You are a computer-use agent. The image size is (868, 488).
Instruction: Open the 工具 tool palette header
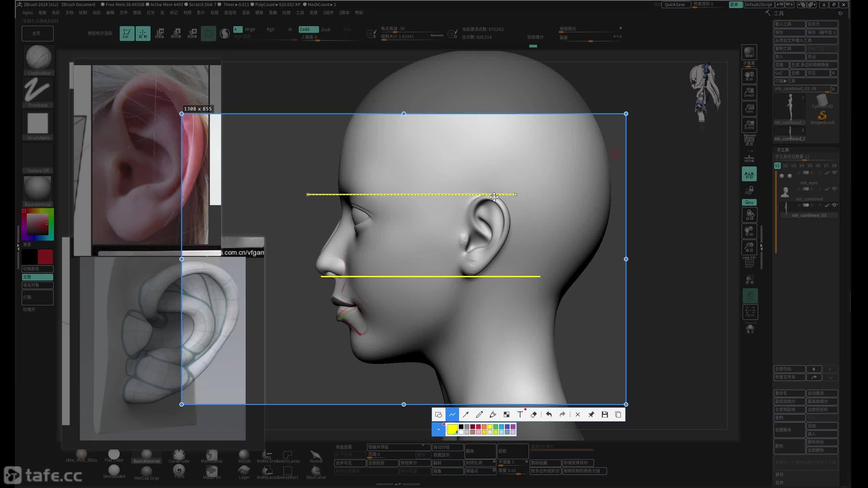[x=778, y=13]
